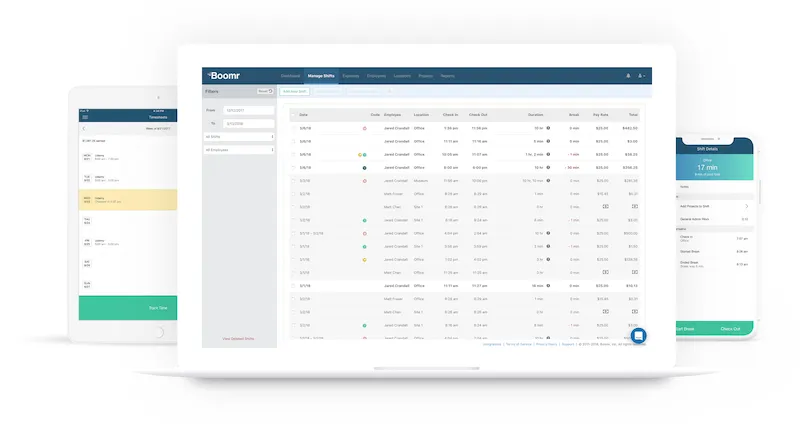Switch to the Dashboard tab
The height and width of the screenshot is (445, 800).
tap(290, 76)
